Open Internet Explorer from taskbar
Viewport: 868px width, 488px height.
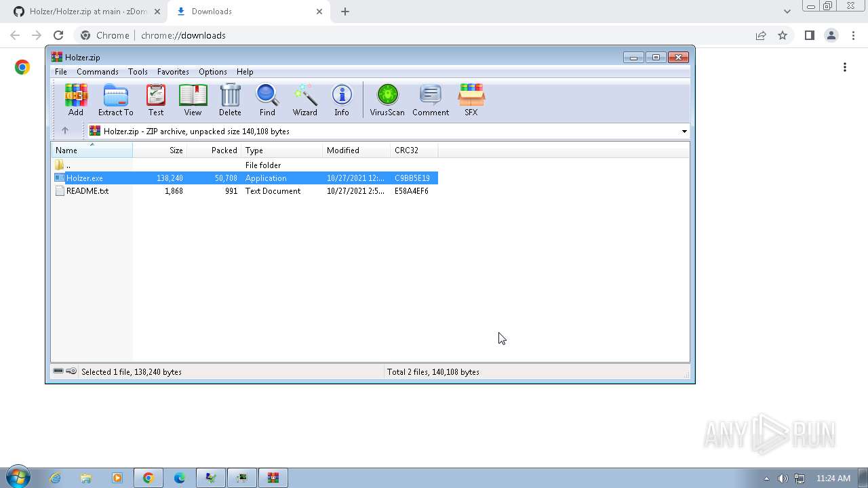(x=55, y=478)
